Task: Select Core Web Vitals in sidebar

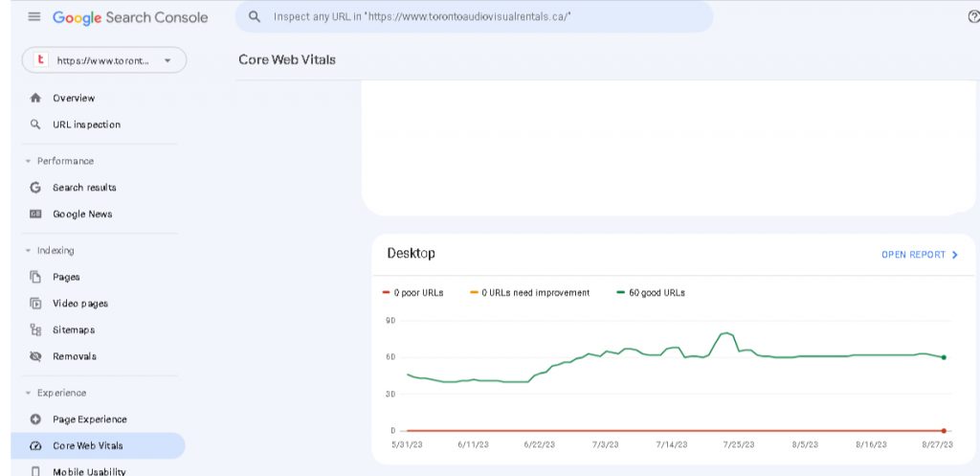Action: [x=99, y=446]
